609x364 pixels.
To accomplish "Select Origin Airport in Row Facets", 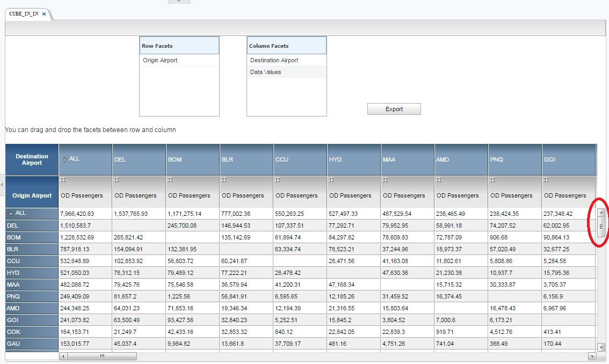I will coord(160,60).
